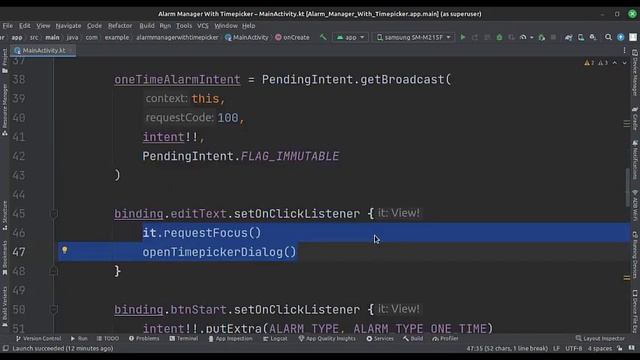Open Device Manager icon in top toolbar
This screenshot has width=640, height=360.
click(581, 37)
